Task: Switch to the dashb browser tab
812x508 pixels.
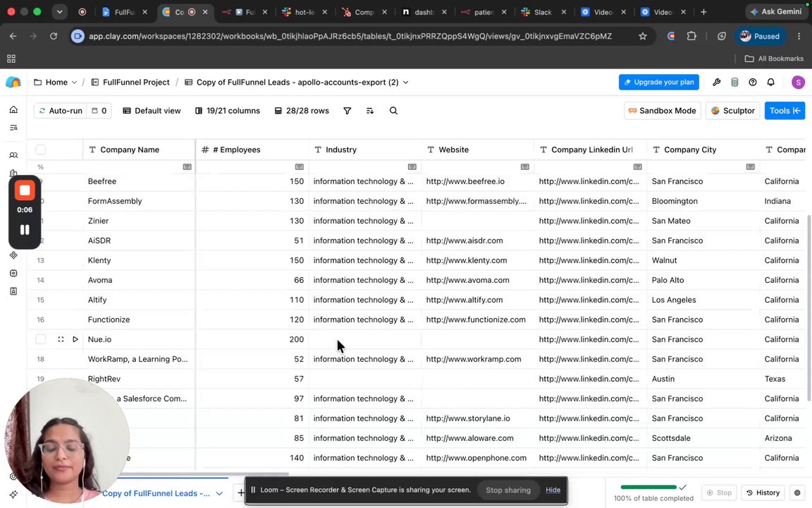Action: pyautogui.click(x=424, y=12)
